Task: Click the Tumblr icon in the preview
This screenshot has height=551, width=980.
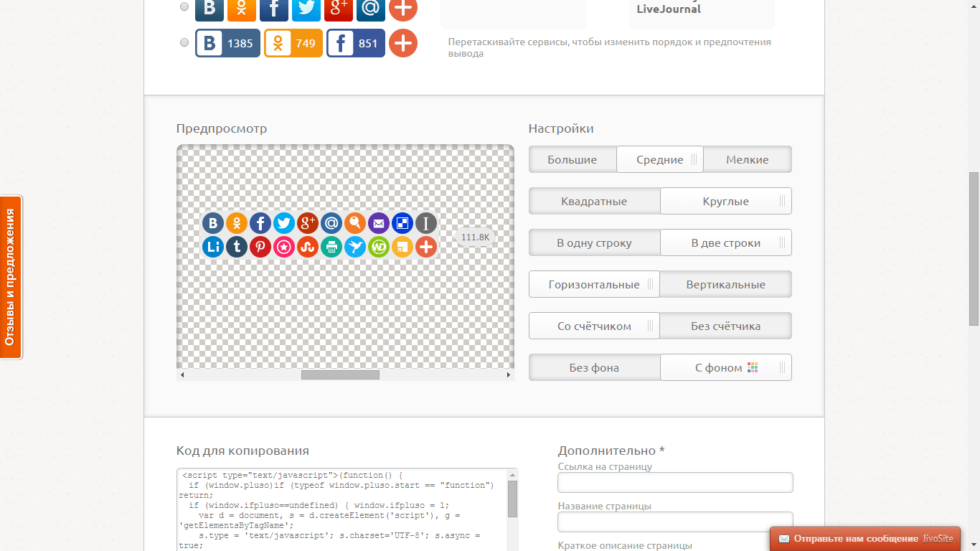Action: 237,247
